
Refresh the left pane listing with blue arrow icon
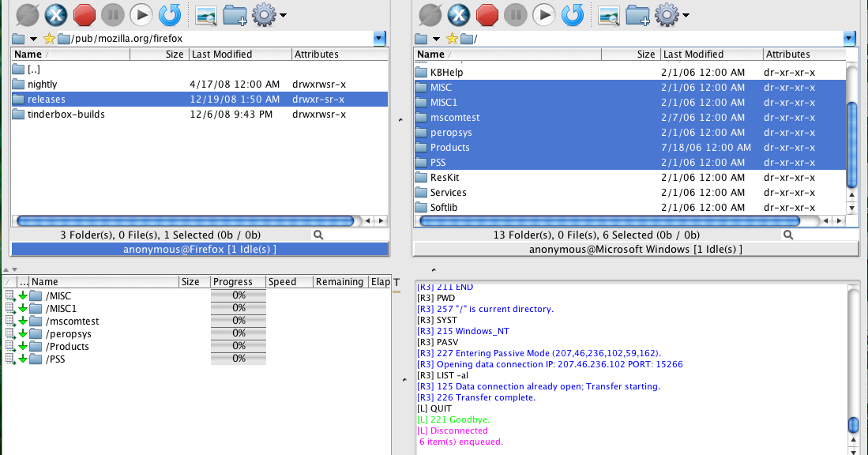pyautogui.click(x=170, y=15)
